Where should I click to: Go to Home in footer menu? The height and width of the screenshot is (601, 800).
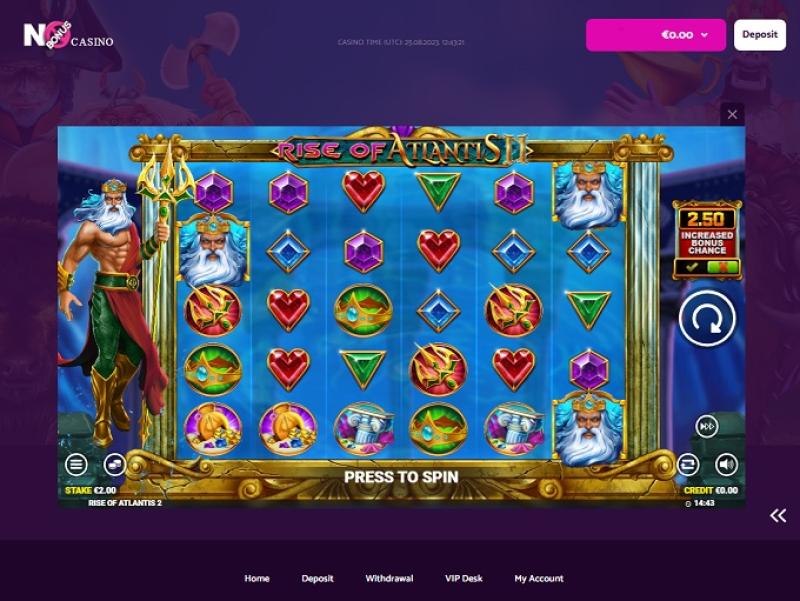[x=257, y=579]
